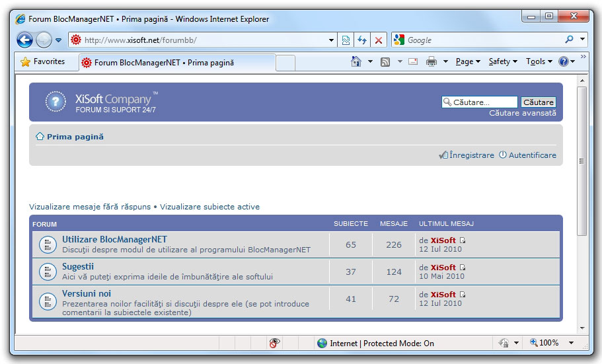Image resolution: width=602 pixels, height=364 pixels.
Task: Click the RSS feeds icon
Action: coord(385,62)
